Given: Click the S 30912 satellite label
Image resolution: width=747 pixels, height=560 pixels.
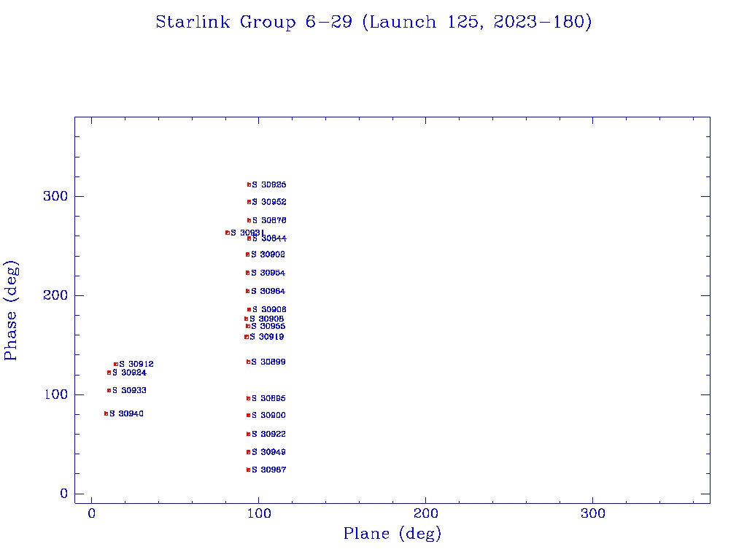Looking at the screenshot, I should point(136,365).
